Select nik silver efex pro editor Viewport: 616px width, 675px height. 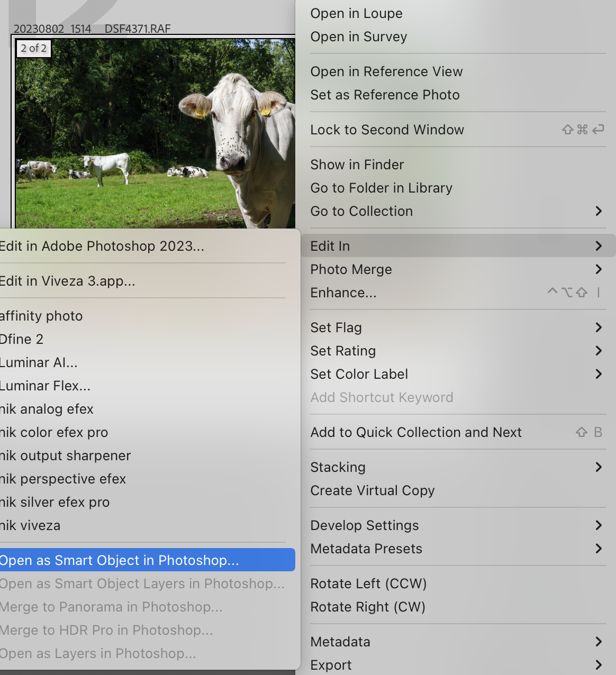[55, 502]
